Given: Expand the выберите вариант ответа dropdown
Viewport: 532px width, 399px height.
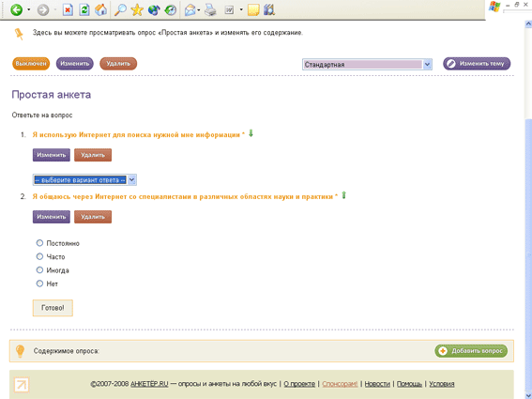Looking at the screenshot, I should (x=84, y=179).
